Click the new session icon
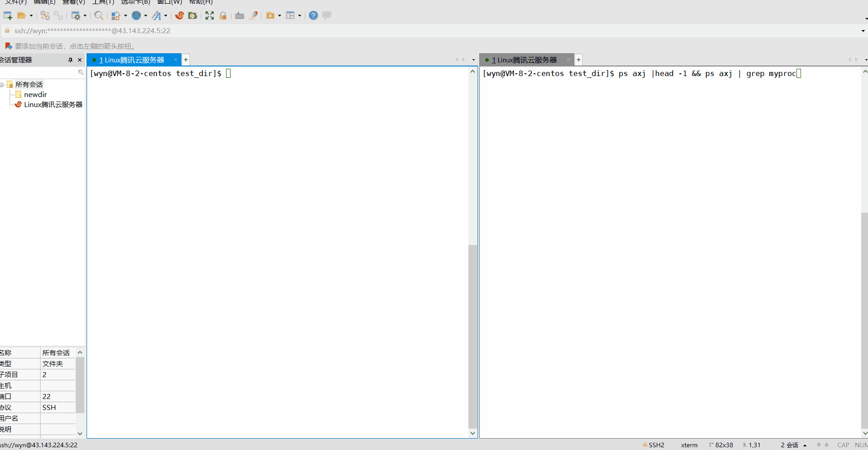868x450 pixels. click(x=8, y=15)
